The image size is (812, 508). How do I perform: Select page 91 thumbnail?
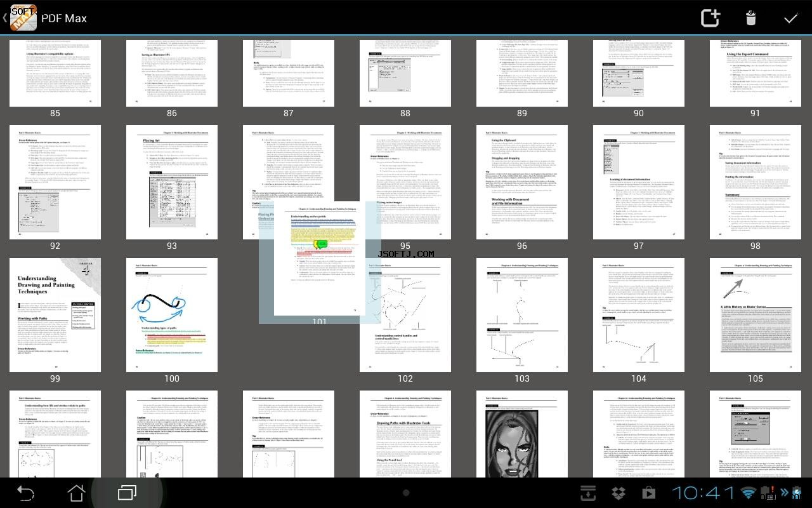[756, 73]
